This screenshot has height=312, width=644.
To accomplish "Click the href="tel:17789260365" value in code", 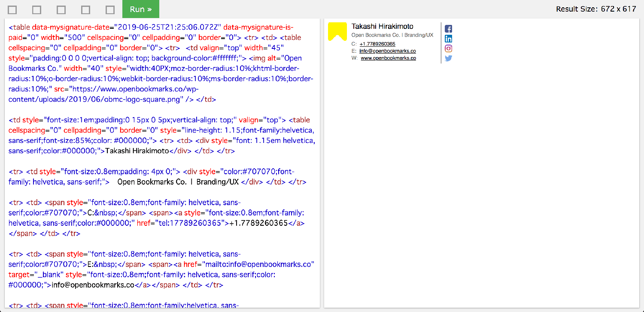I will [181, 223].
